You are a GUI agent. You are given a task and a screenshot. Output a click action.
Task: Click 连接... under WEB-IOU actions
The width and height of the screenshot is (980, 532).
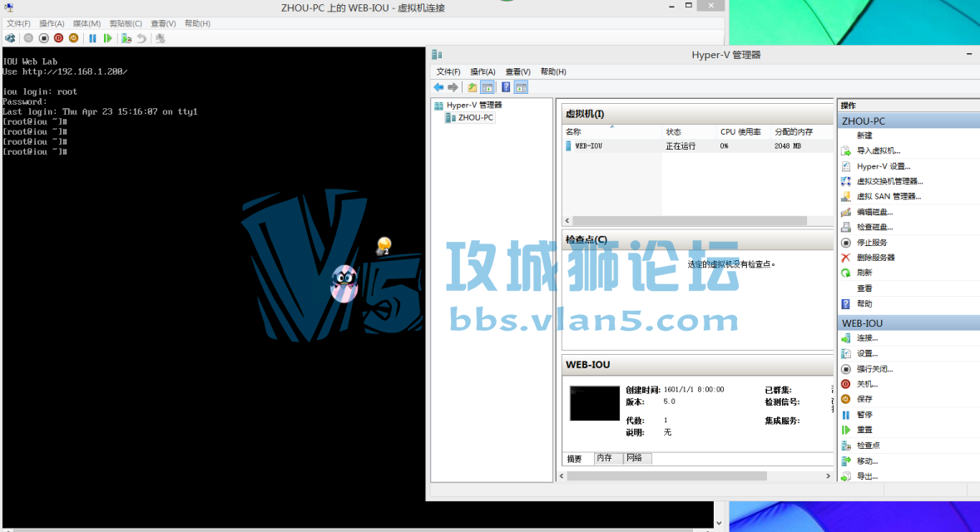[x=867, y=337]
